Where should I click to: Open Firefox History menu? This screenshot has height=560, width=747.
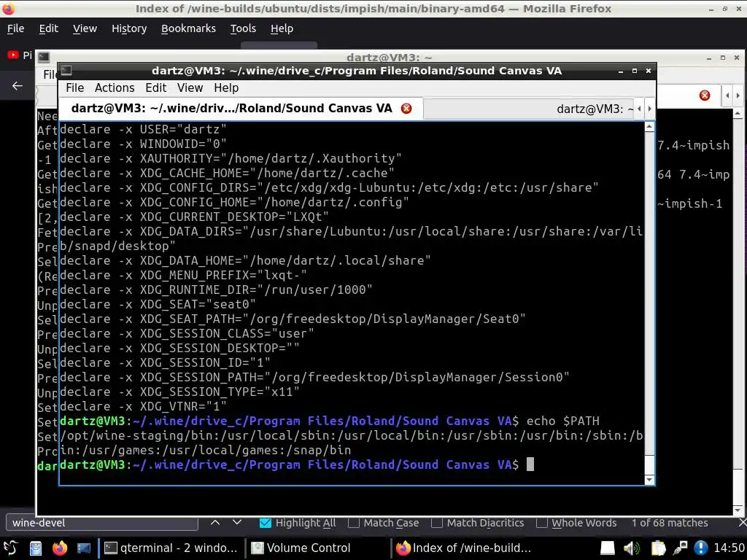[129, 28]
